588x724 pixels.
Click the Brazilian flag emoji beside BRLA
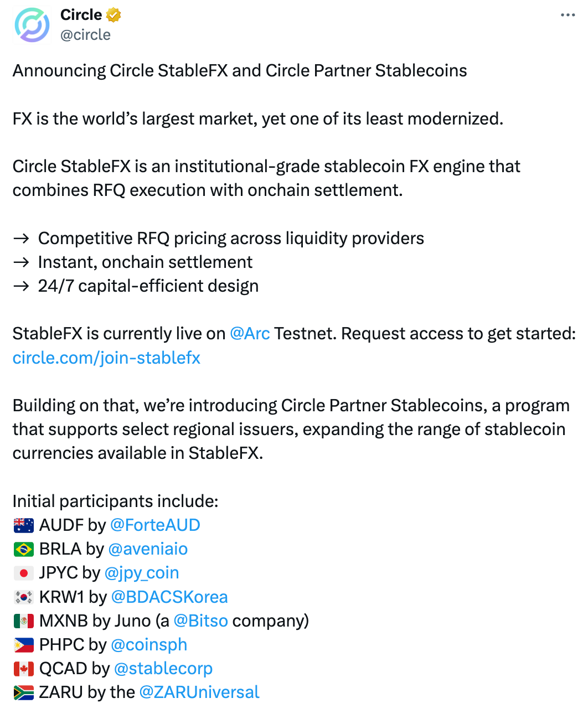point(24,549)
